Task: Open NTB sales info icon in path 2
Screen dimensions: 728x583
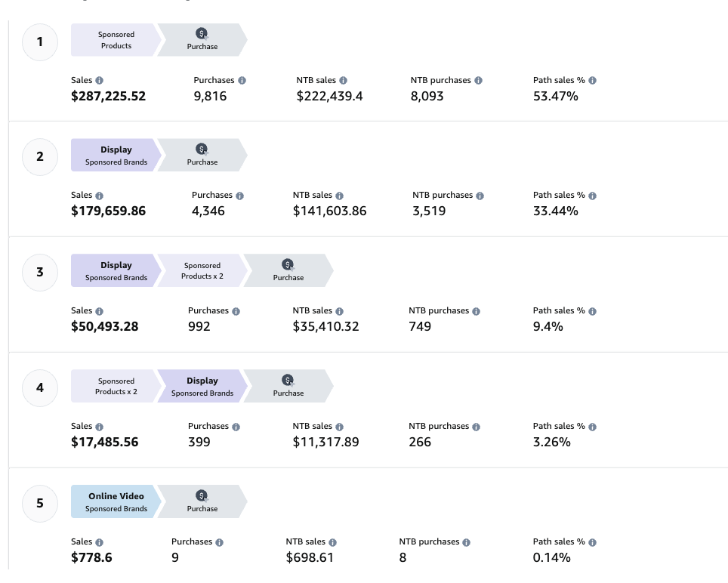Action: [x=339, y=196]
